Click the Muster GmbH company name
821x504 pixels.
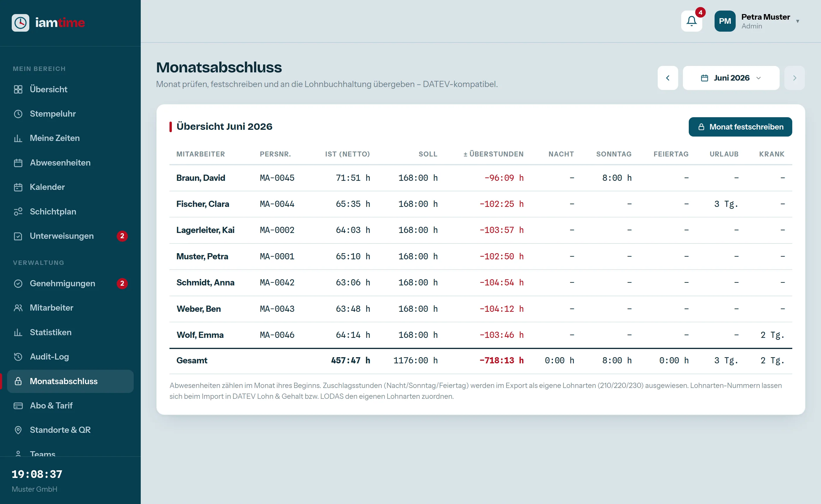coord(34,489)
